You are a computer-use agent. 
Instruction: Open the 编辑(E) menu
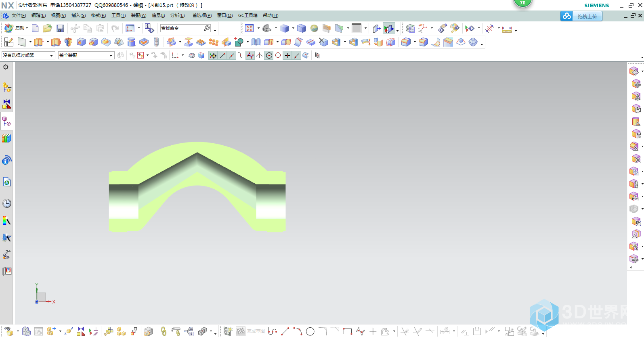coord(38,15)
